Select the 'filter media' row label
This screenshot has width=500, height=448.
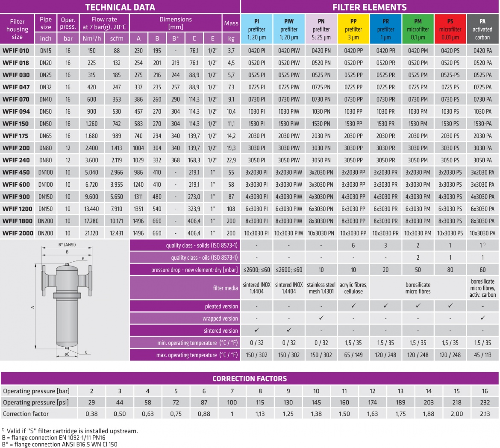pyautogui.click(x=226, y=288)
